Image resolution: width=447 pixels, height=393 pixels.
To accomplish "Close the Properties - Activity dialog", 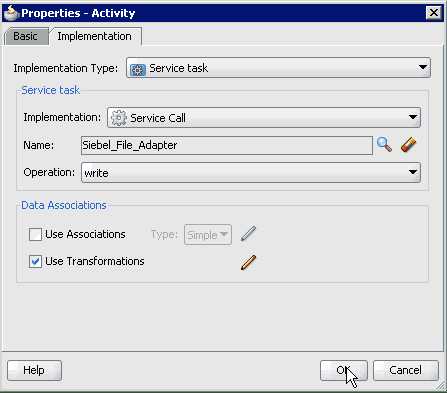I will pos(434,13).
